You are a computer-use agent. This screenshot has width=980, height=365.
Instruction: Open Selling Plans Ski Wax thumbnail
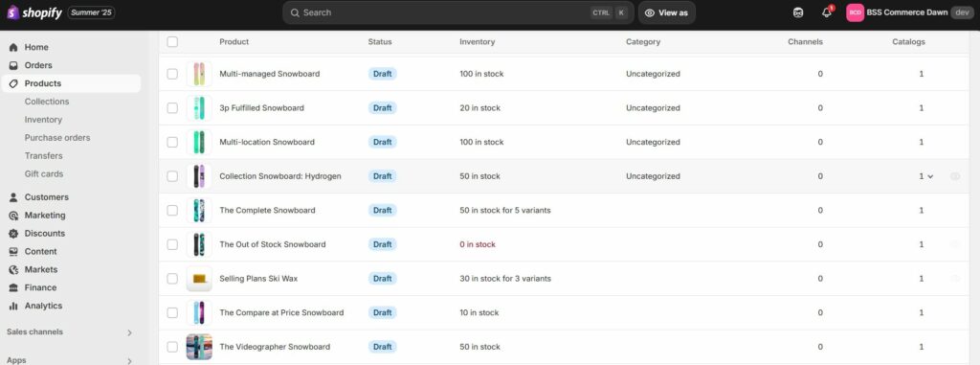tap(199, 279)
